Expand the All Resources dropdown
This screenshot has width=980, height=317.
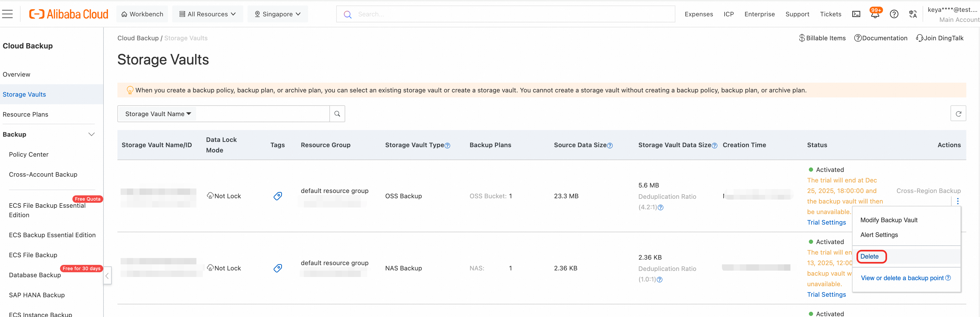click(x=208, y=14)
